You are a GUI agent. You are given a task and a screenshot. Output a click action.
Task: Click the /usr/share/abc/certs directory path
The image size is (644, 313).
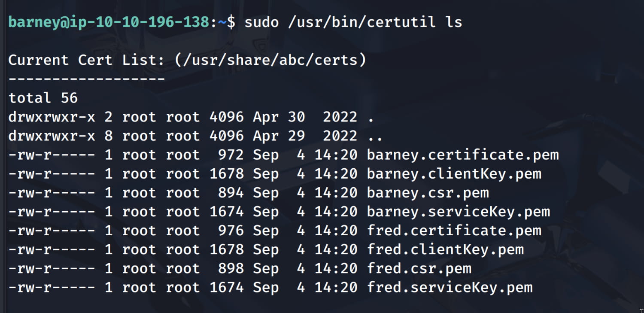[270, 60]
